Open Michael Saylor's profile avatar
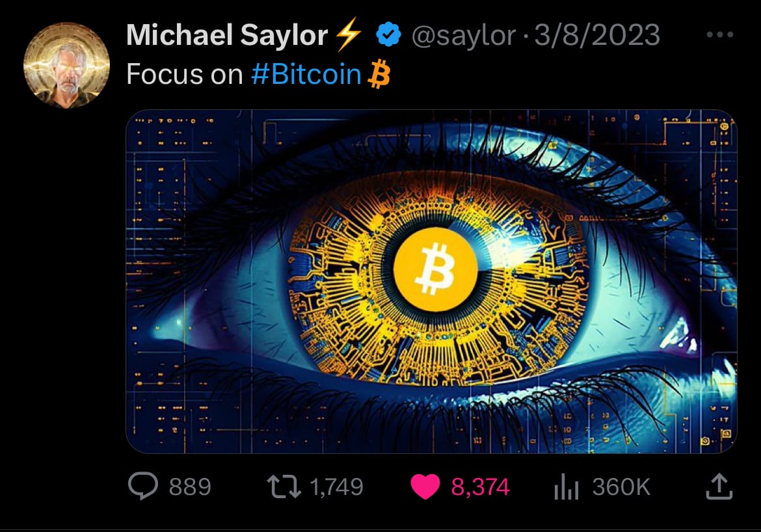Screen dimensions: 761x532 pos(66,65)
